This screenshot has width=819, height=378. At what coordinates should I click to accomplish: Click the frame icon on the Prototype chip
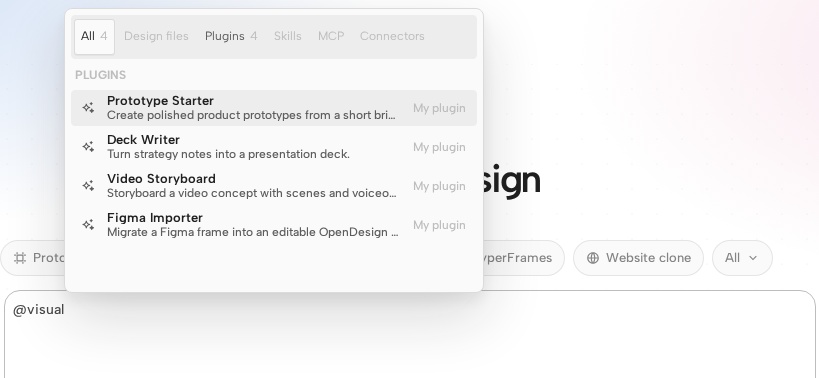point(20,258)
